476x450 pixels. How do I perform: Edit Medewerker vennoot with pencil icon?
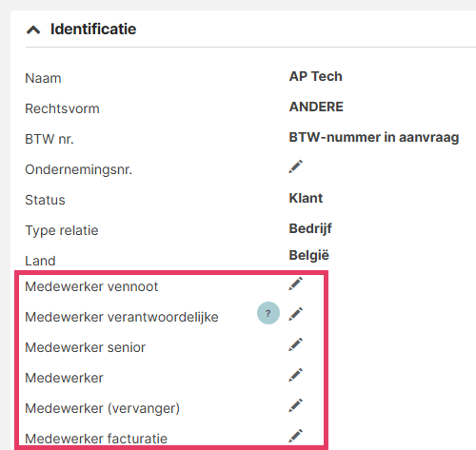(295, 284)
